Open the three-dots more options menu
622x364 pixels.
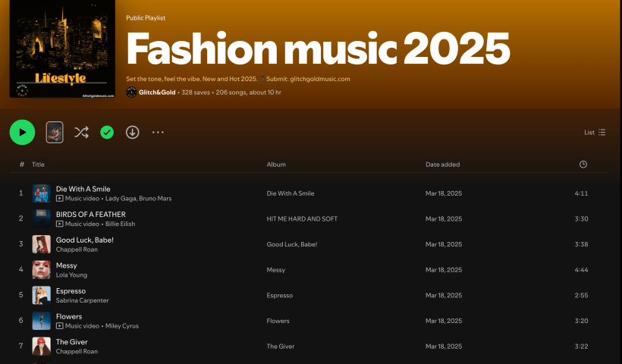tap(158, 133)
